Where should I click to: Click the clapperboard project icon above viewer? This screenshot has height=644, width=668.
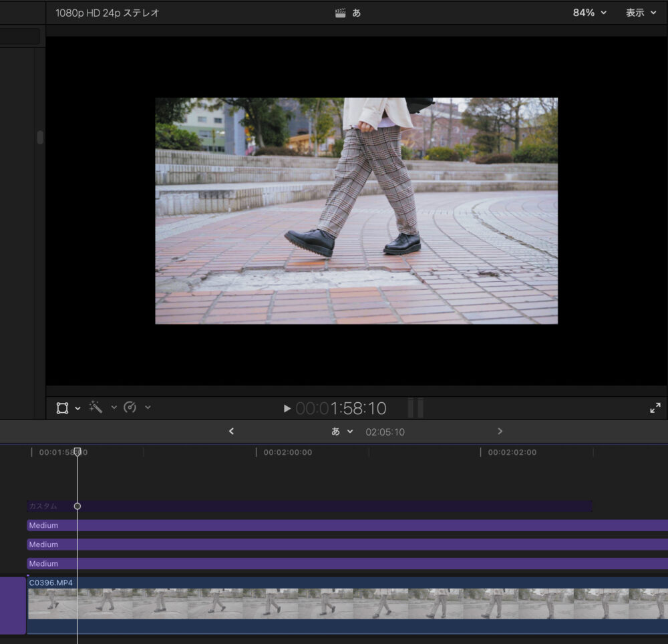341,13
